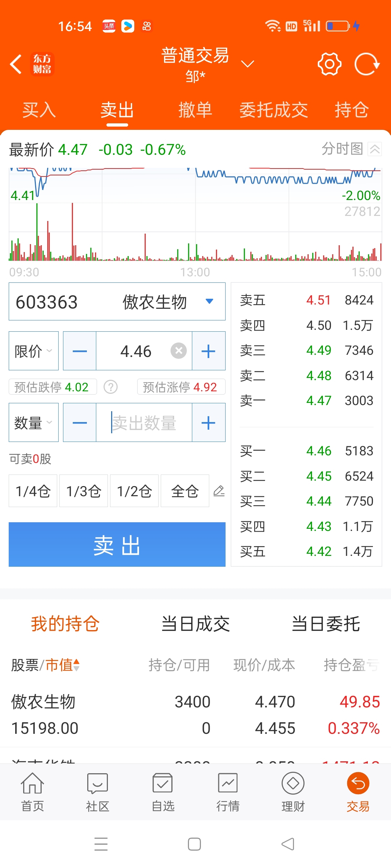The height and width of the screenshot is (868, 391).
Task: Open the 限价 order type dropdown
Action: pyautogui.click(x=34, y=351)
